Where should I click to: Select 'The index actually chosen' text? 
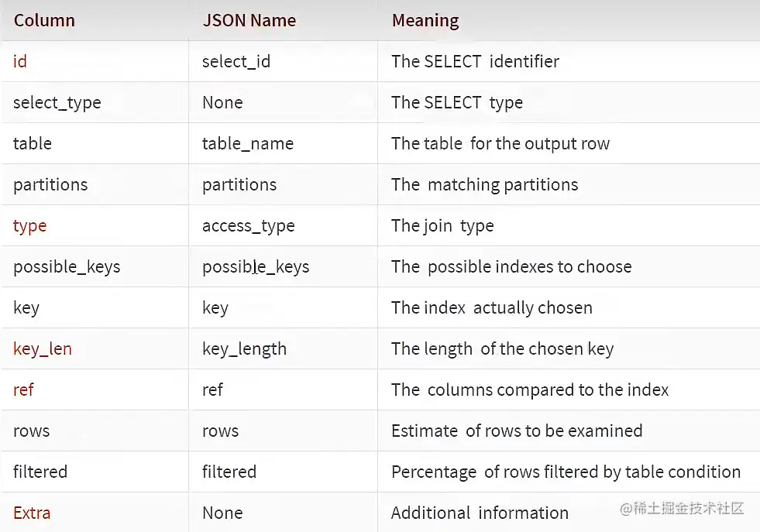(491, 307)
